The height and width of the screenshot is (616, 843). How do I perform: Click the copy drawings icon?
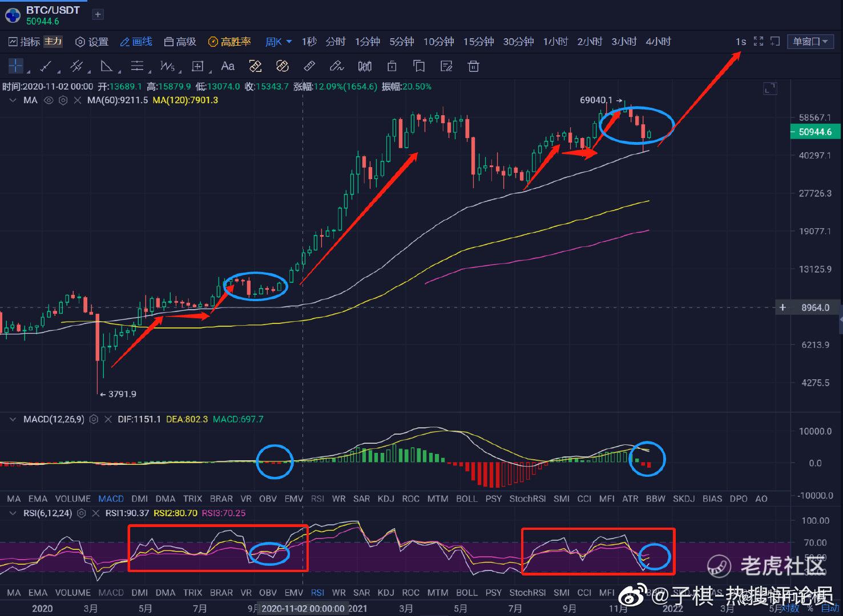point(419,66)
